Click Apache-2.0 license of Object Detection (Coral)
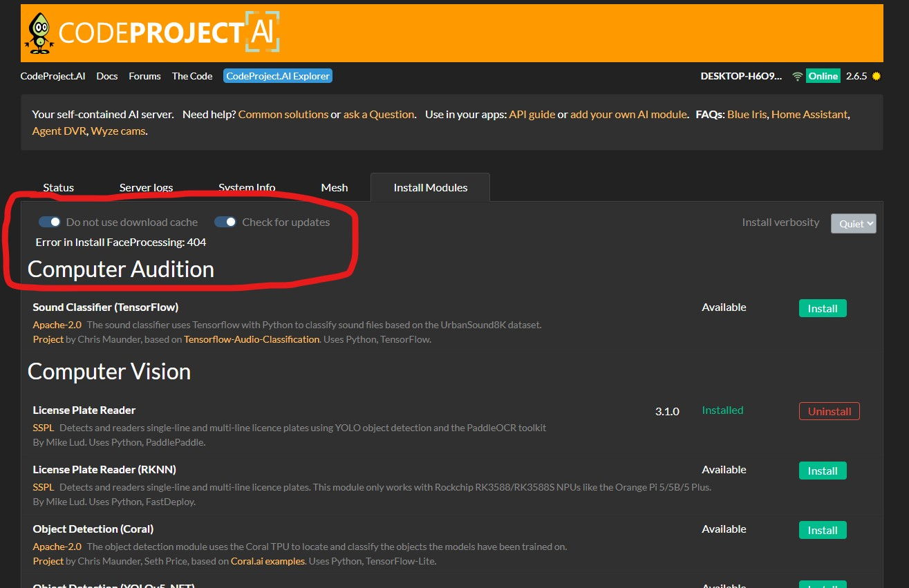Viewport: 909px width, 588px height. click(57, 547)
